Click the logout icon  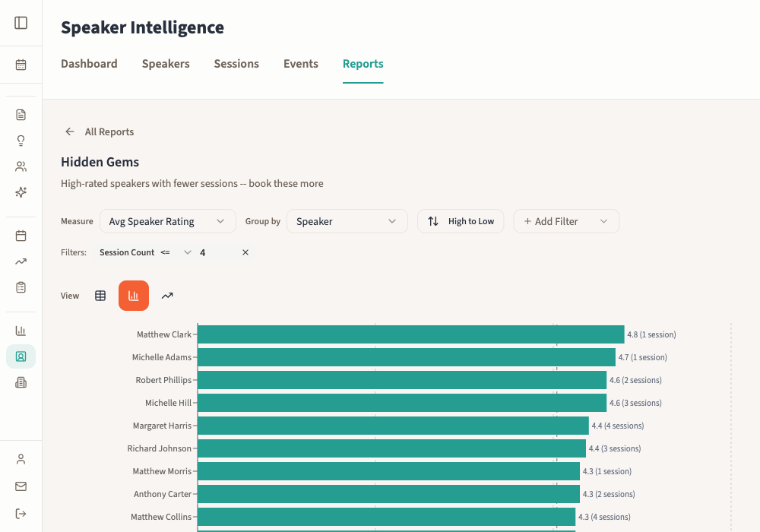click(x=21, y=514)
